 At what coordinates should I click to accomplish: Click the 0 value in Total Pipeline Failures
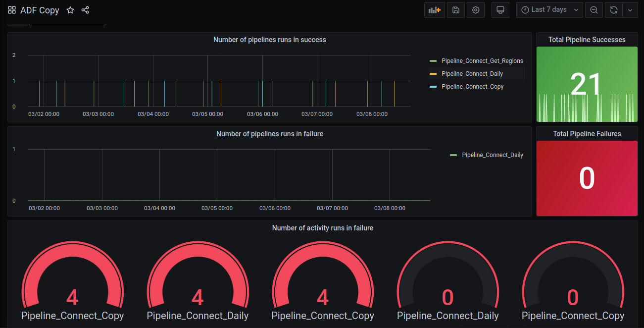(587, 178)
